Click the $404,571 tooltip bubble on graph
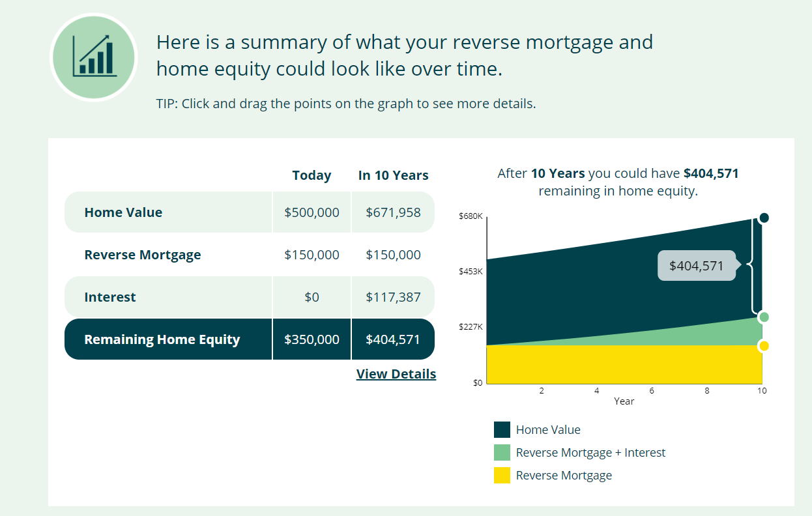Viewport: 812px width, 516px height. pos(697,266)
